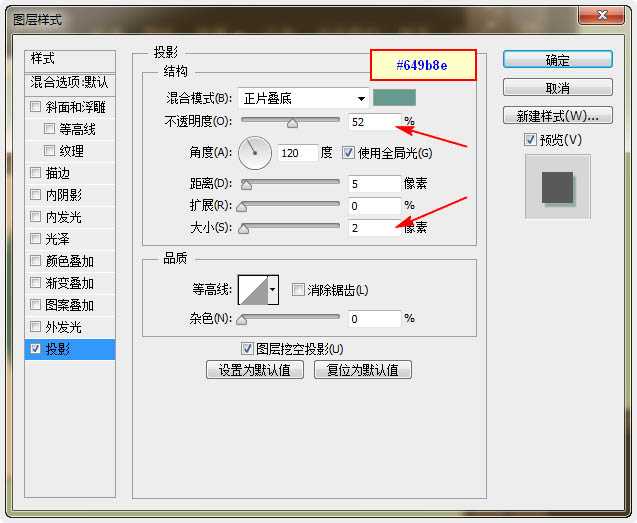Uncheck the 投影 style checkbox
Viewport: 637px width, 523px height.
[x=36, y=349]
